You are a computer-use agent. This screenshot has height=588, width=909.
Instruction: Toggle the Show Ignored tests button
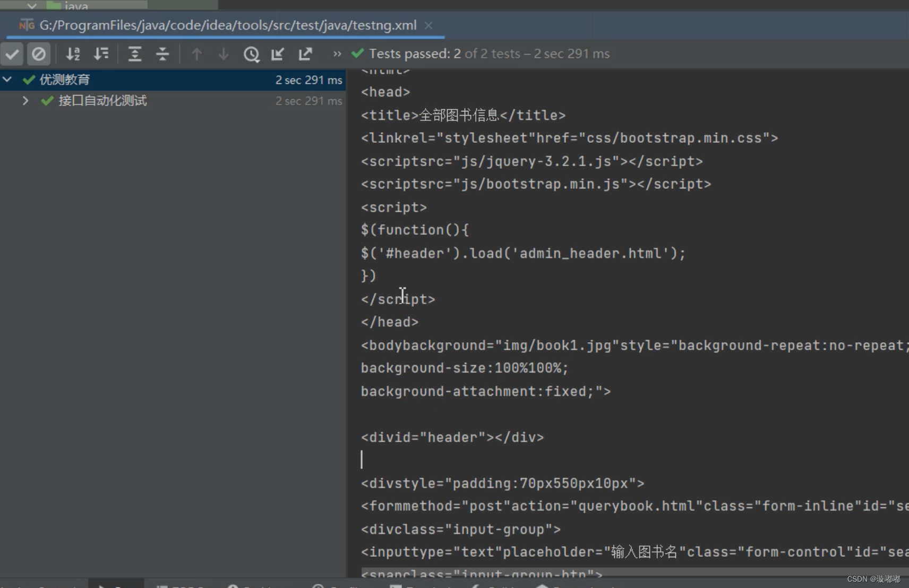[39, 54]
